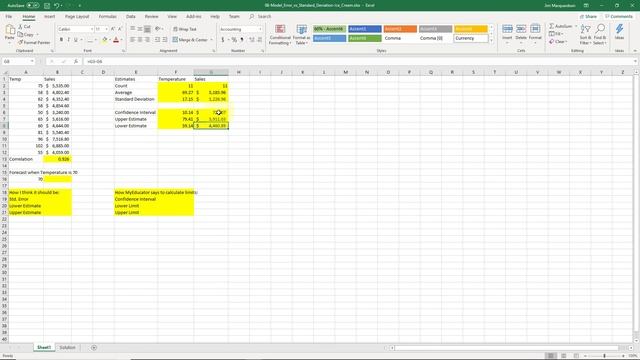Open the View ribbon tab
640x360 pixels.
[172, 16]
